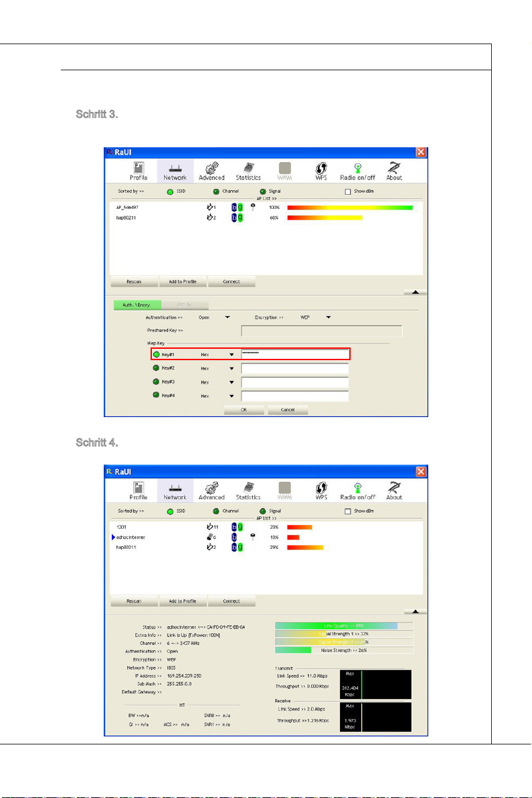Screen dimensions: 532x798
Task: Switch to 802.1x tab
Action: [185, 305]
